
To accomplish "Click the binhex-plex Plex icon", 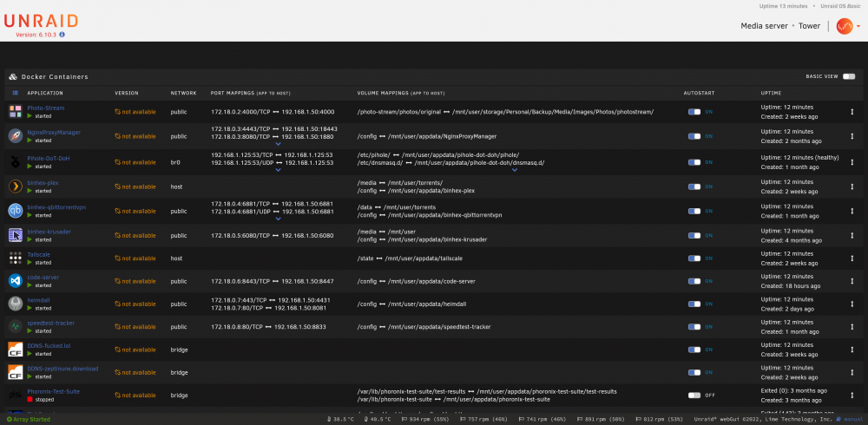I will coord(15,186).
